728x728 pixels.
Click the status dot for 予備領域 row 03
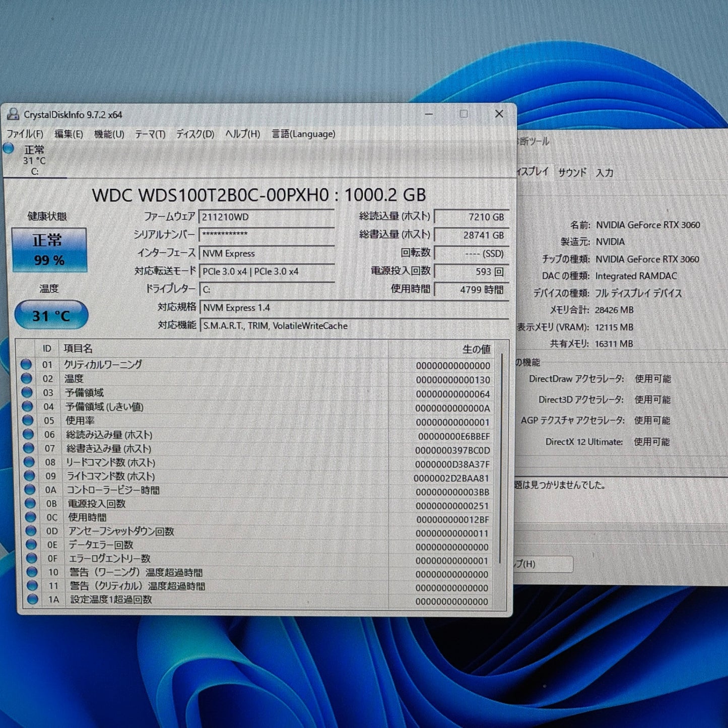(27, 392)
